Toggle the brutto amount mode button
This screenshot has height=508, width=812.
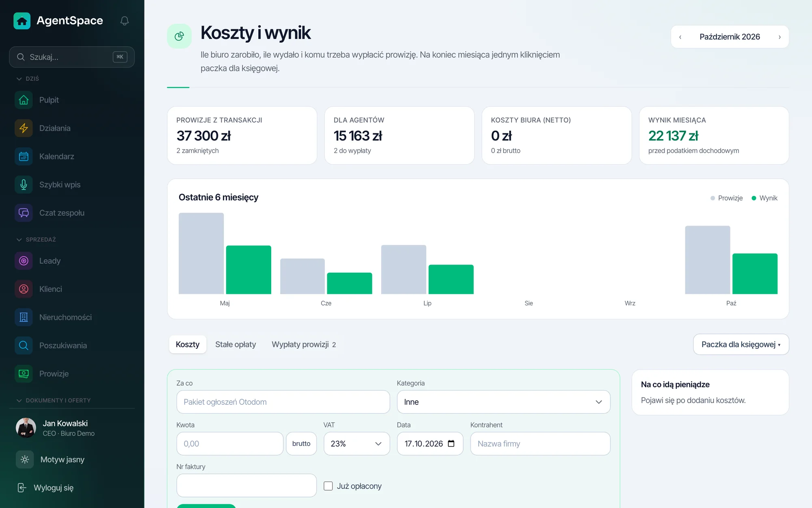point(301,443)
